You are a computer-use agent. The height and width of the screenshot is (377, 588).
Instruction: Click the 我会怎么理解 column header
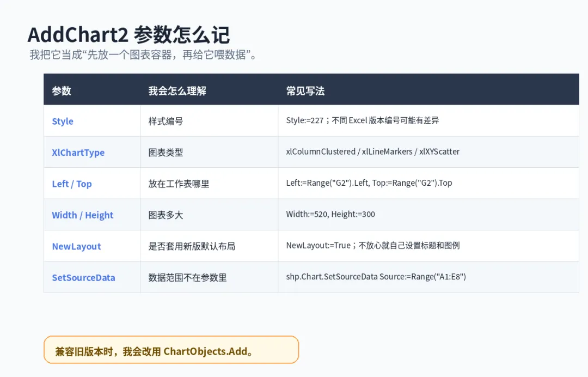pos(177,91)
